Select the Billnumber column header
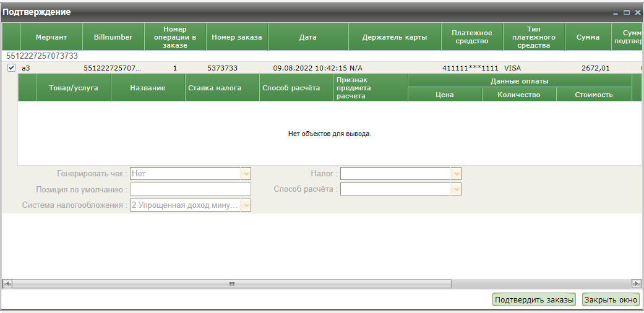 click(113, 37)
